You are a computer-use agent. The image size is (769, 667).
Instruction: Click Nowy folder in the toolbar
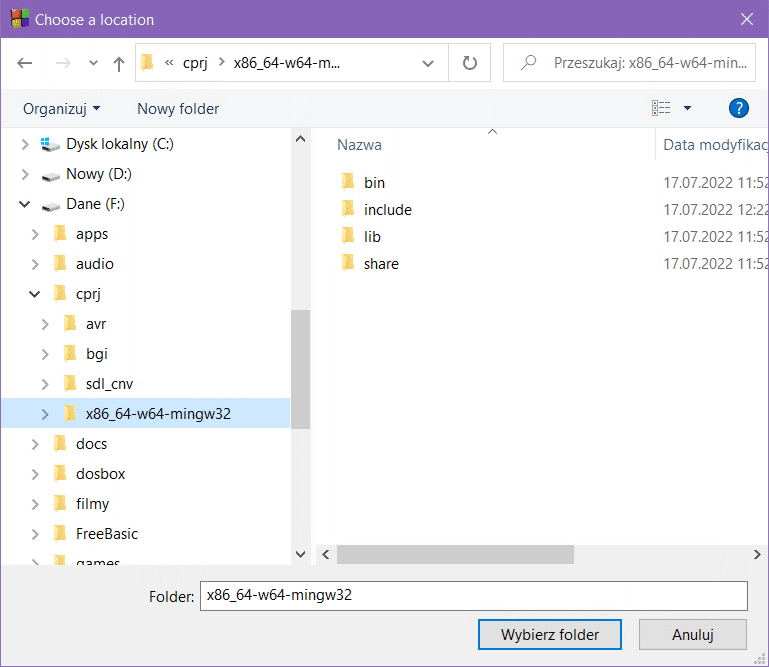point(178,108)
